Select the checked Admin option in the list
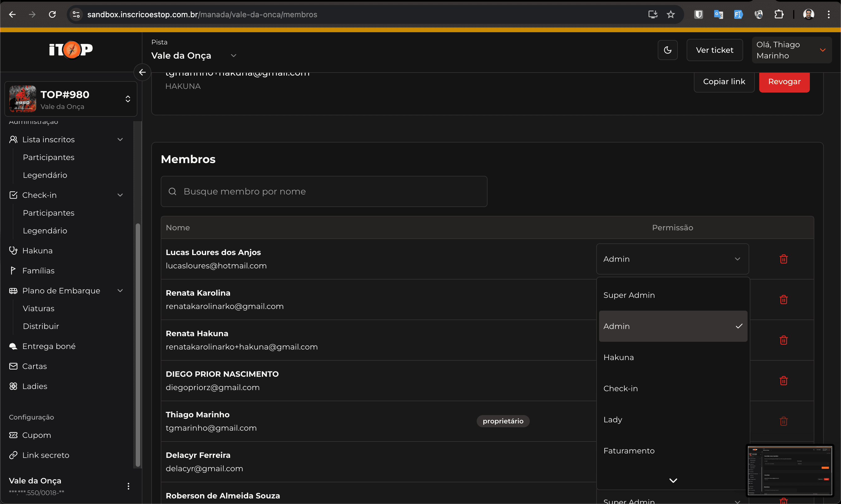Image resolution: width=841 pixels, height=504 pixels. pos(673,326)
